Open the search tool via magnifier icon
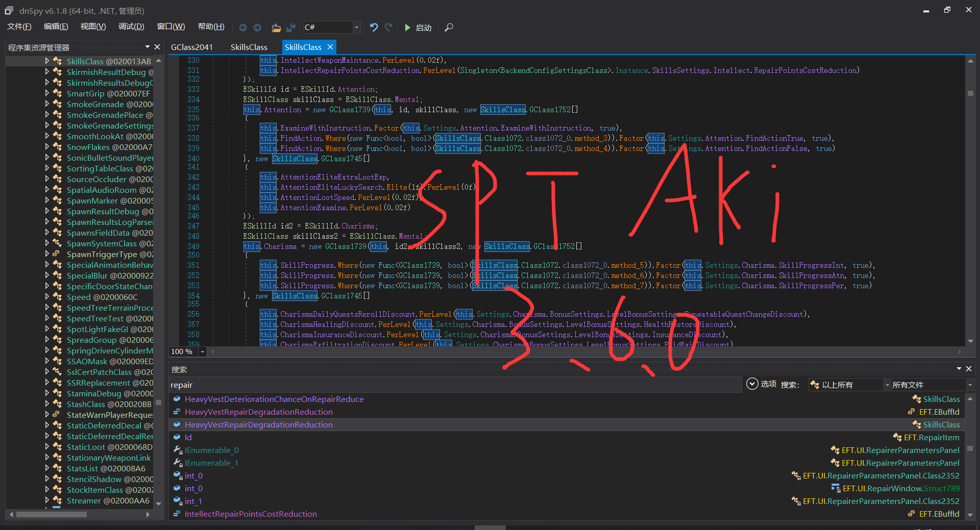Screen dimensions: 980x530 click(x=449, y=28)
